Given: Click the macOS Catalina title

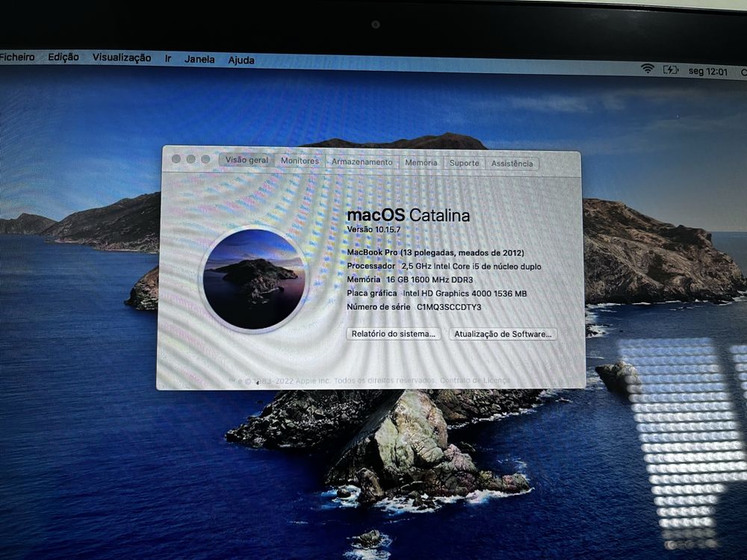Looking at the screenshot, I should click(x=409, y=215).
